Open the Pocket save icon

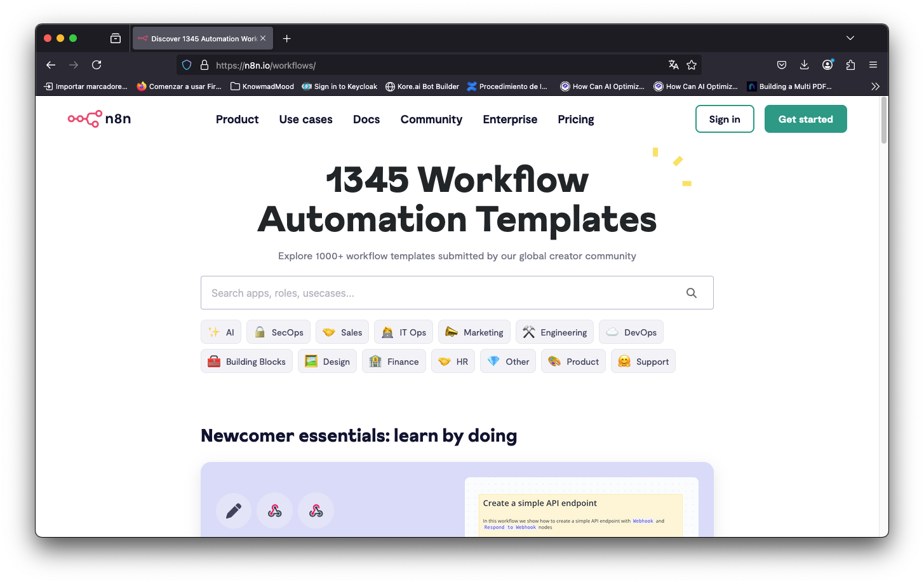pyautogui.click(x=782, y=65)
